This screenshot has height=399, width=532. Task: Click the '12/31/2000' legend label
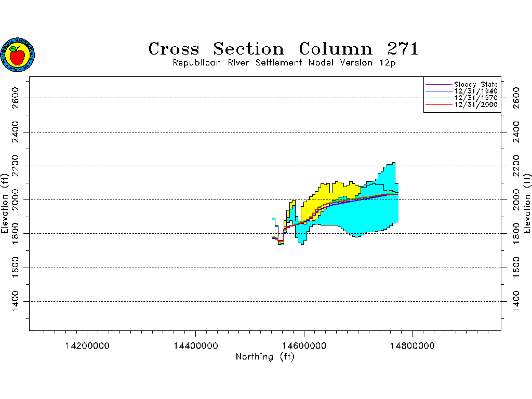click(476, 104)
